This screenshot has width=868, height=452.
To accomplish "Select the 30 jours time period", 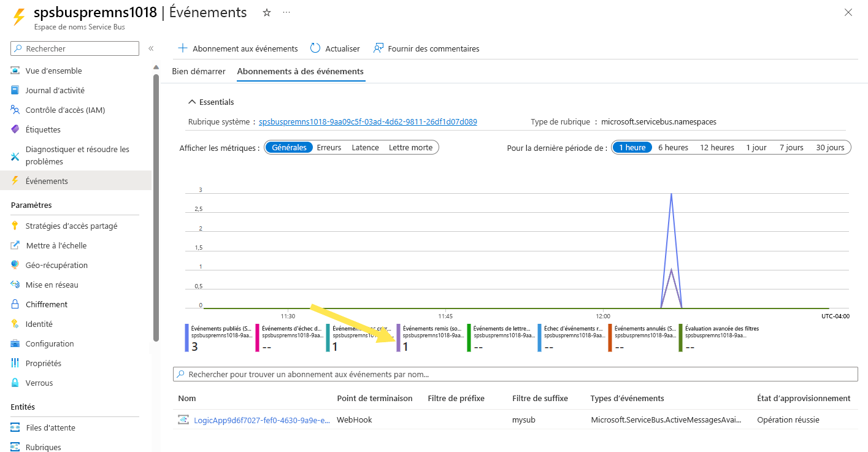I will coord(831,147).
